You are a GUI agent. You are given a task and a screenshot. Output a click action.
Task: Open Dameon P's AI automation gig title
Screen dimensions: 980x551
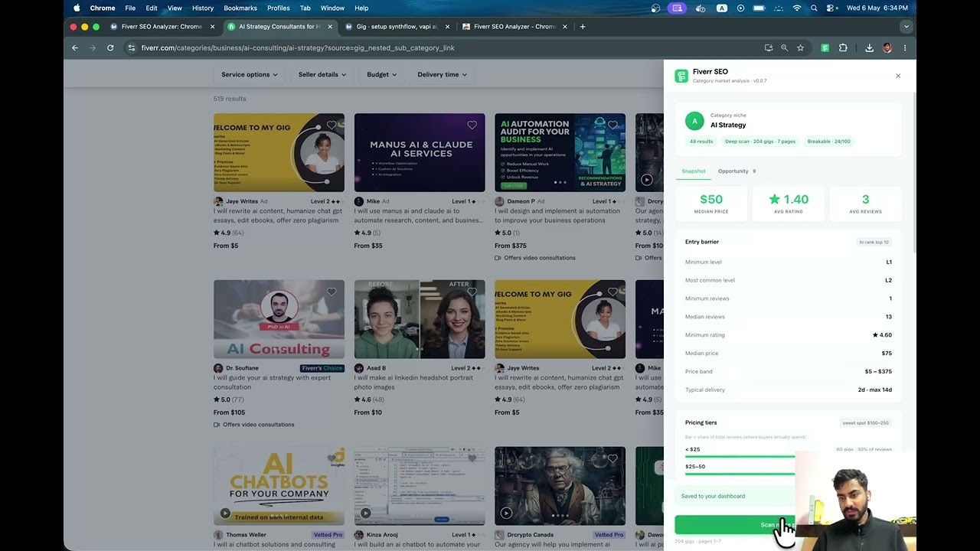click(557, 215)
